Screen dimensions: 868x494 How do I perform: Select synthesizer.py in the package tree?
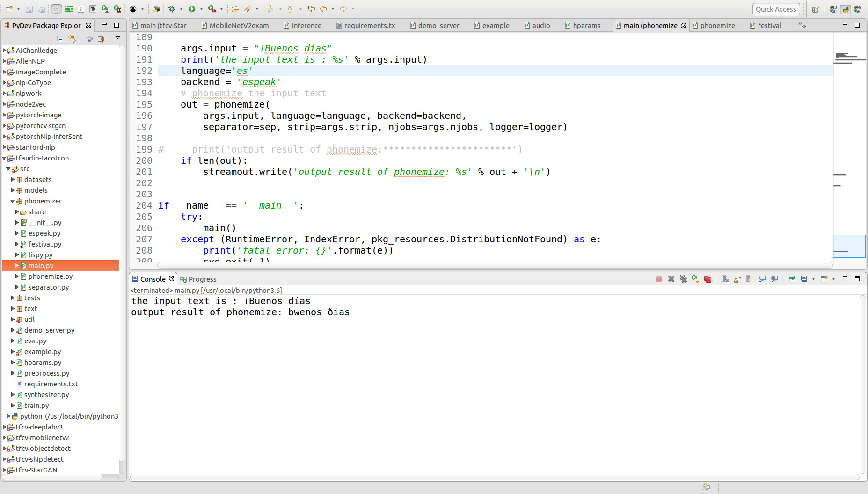coord(46,395)
